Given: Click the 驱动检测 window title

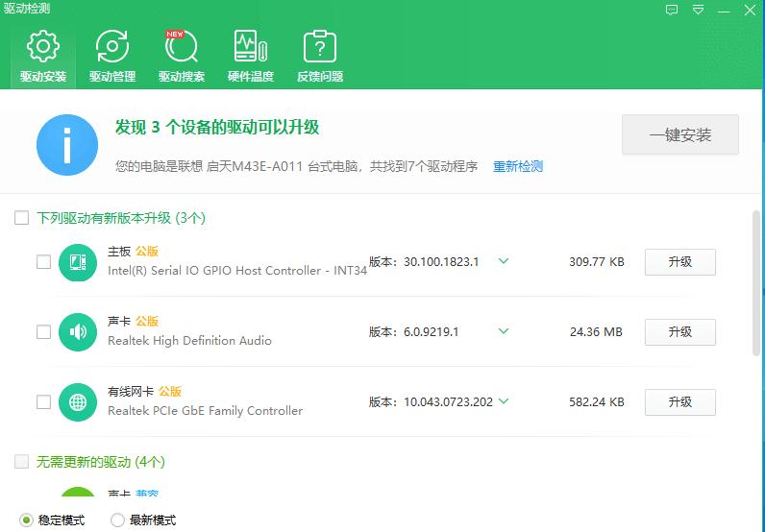Looking at the screenshot, I should coord(27,9).
